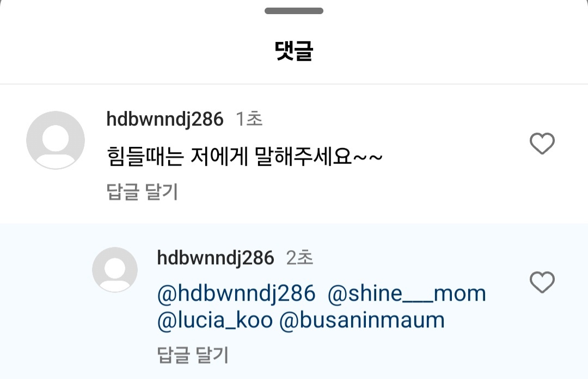588x379 pixels.
Task: Select username hdbwnndj286 on the 1초 comment
Action: click(x=165, y=119)
